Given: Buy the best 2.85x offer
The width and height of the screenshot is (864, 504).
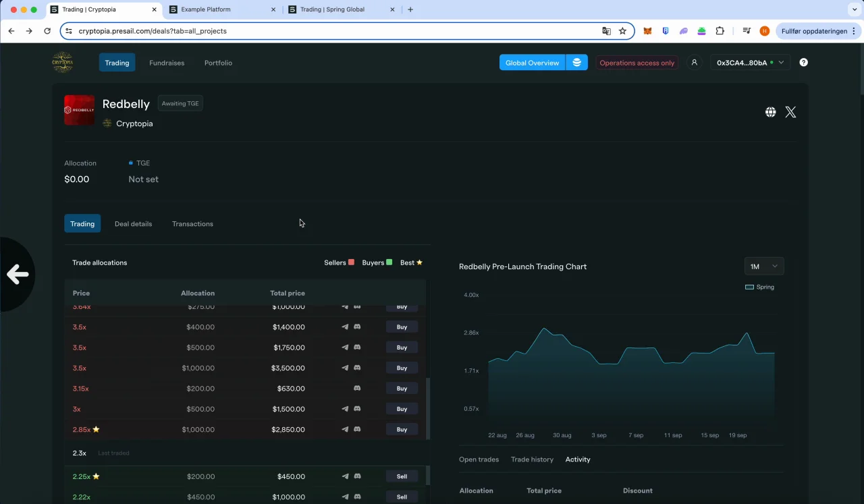Looking at the screenshot, I should [402, 429].
